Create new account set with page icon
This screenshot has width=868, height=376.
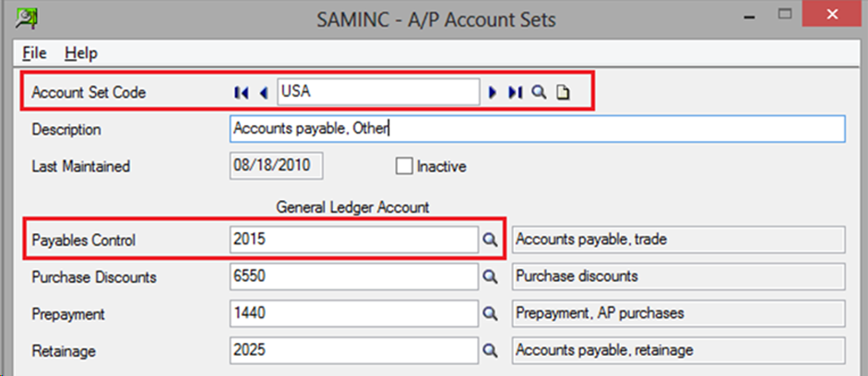(563, 92)
